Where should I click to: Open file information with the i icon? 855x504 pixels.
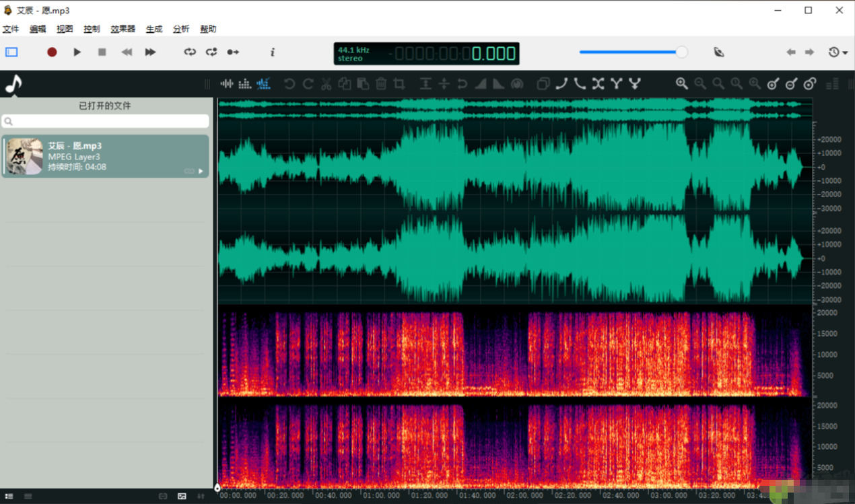coord(273,52)
